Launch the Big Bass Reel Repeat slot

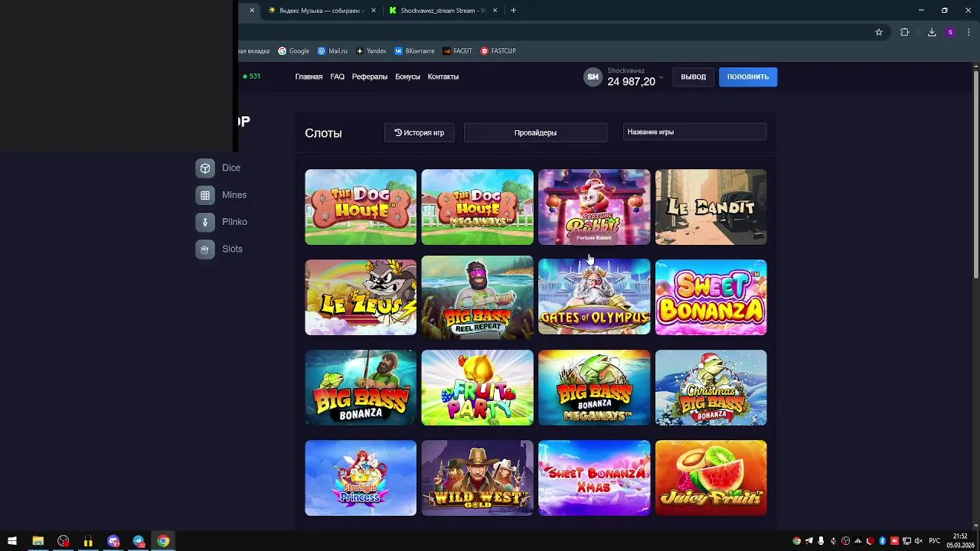click(x=477, y=297)
